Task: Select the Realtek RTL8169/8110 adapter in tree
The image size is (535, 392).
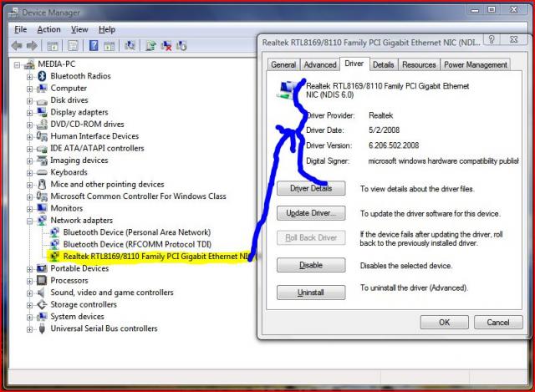Action: (x=156, y=257)
